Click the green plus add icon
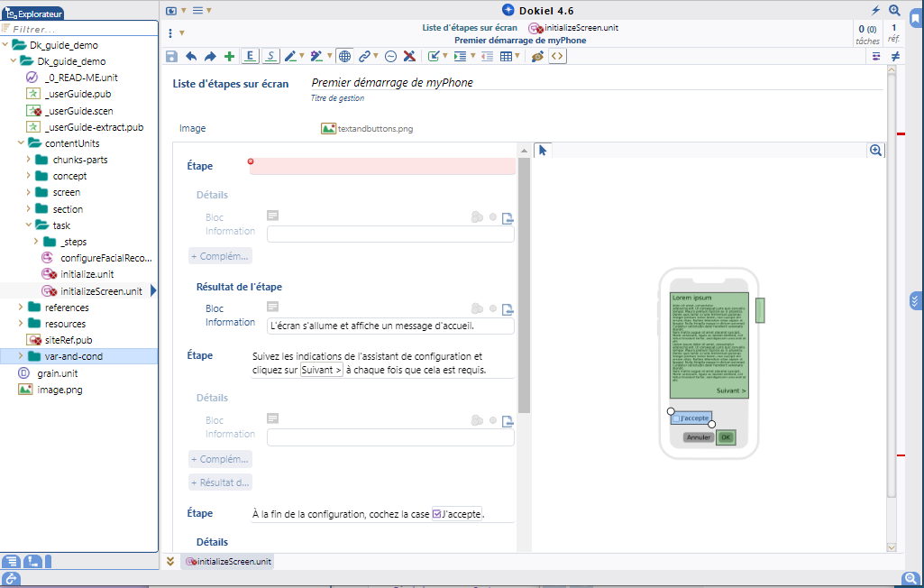924x588 pixels. (229, 57)
